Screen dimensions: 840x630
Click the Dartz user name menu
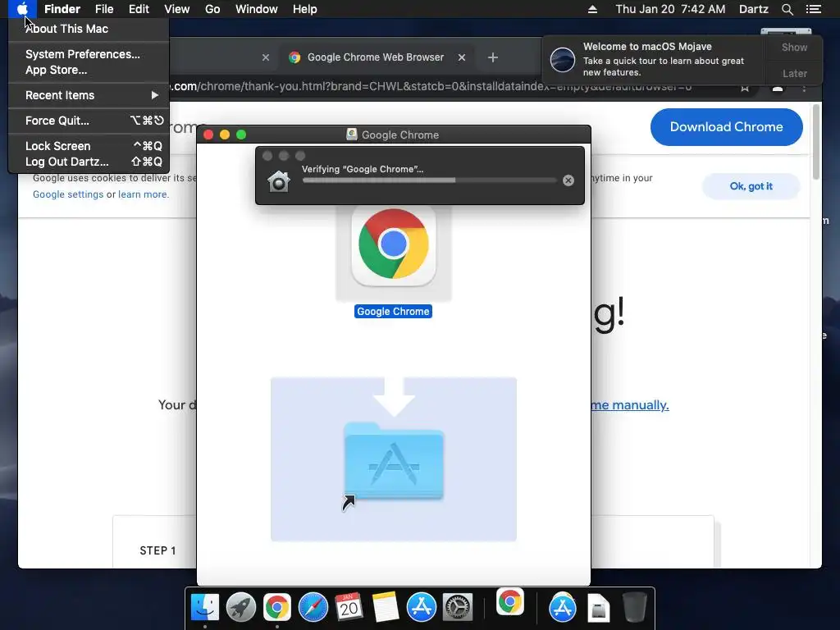pos(754,9)
